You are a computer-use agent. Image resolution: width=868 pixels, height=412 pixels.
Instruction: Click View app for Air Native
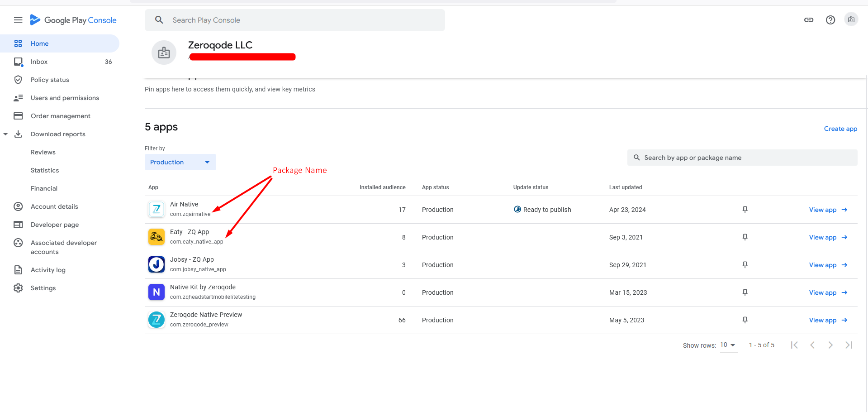coord(828,210)
